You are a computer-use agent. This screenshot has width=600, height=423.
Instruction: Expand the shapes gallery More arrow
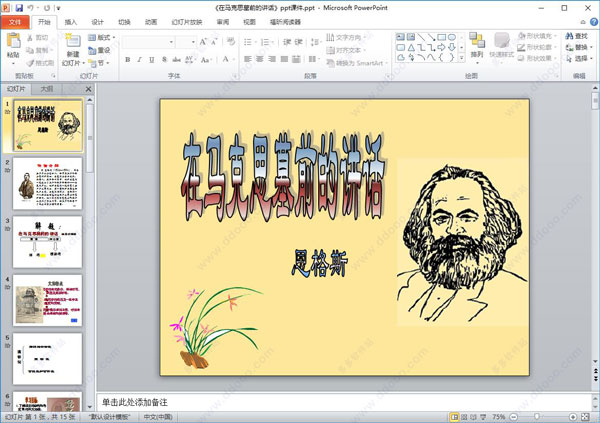click(462, 58)
